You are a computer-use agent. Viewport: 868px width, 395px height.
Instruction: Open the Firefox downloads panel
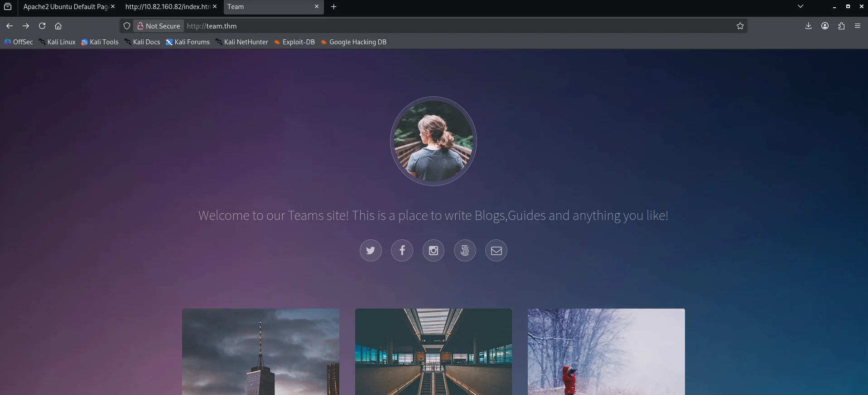(x=808, y=26)
